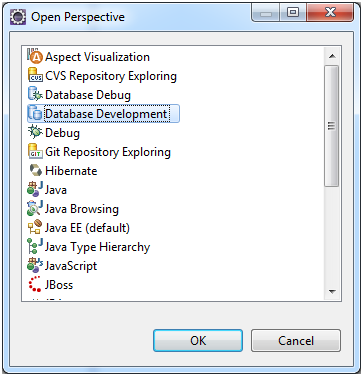Confirm selection with the OK button
The width and height of the screenshot is (363, 376).
[198, 341]
